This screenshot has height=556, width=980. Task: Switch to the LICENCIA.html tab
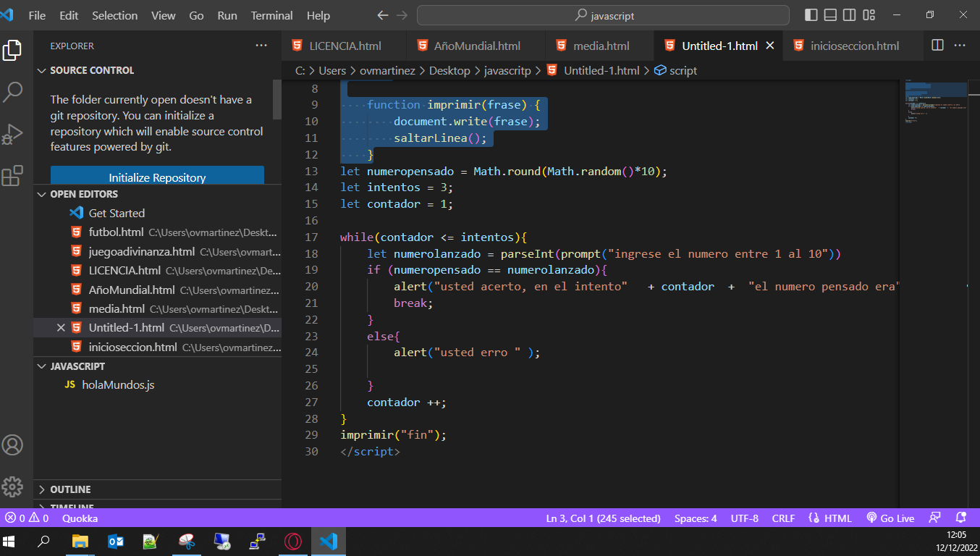click(344, 46)
